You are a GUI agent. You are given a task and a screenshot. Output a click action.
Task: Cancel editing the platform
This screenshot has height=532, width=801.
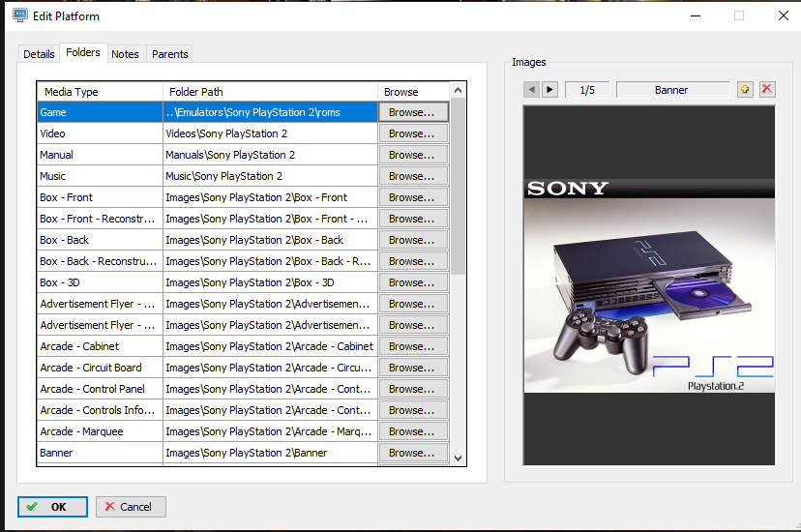131,507
